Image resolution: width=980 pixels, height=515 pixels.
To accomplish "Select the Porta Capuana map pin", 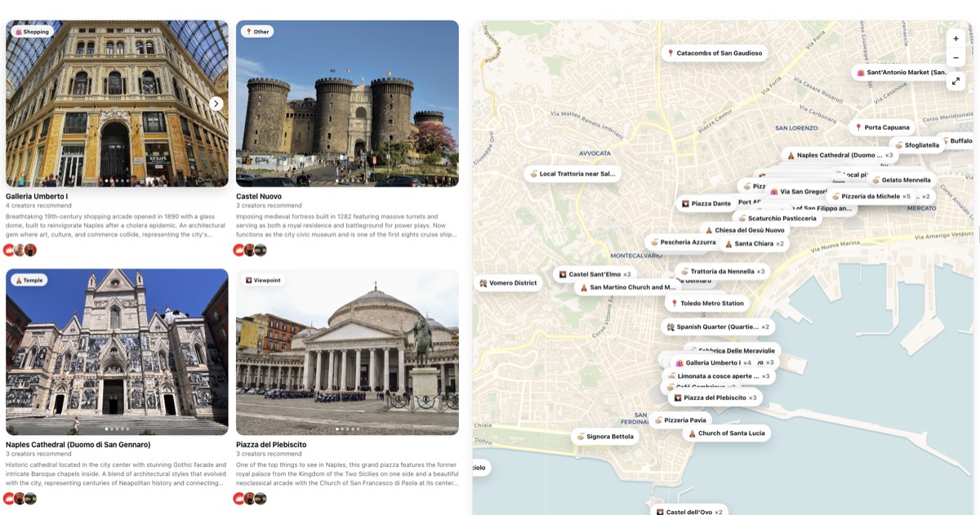I will 881,127.
